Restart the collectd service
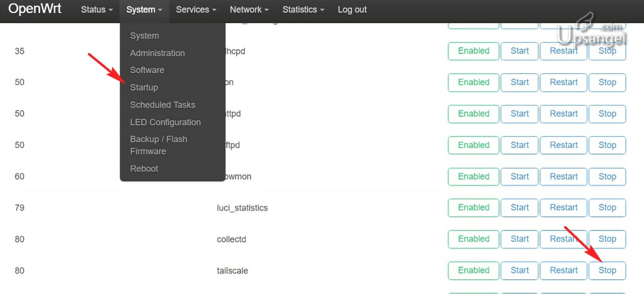The height and width of the screenshot is (294, 644). (x=563, y=239)
